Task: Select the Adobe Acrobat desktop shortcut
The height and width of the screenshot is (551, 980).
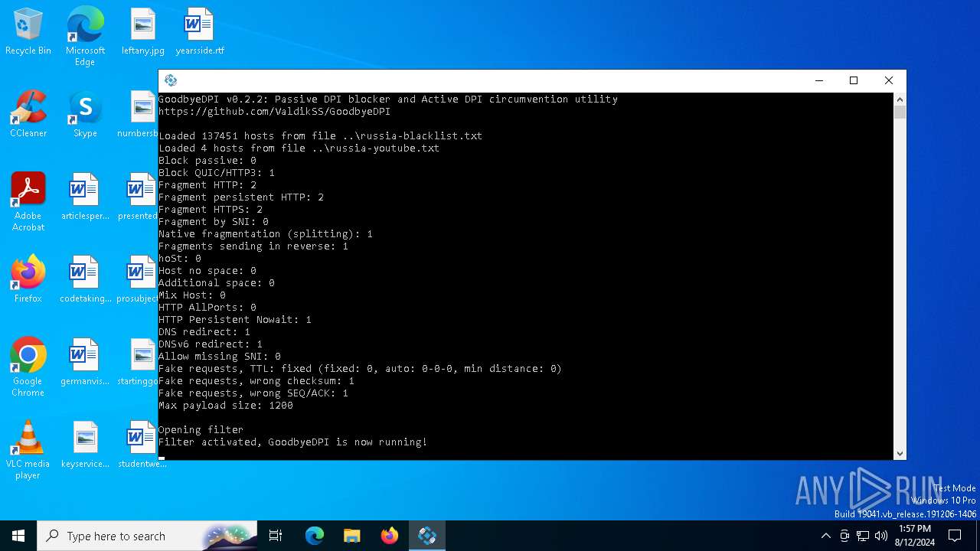Action: pyautogui.click(x=28, y=202)
